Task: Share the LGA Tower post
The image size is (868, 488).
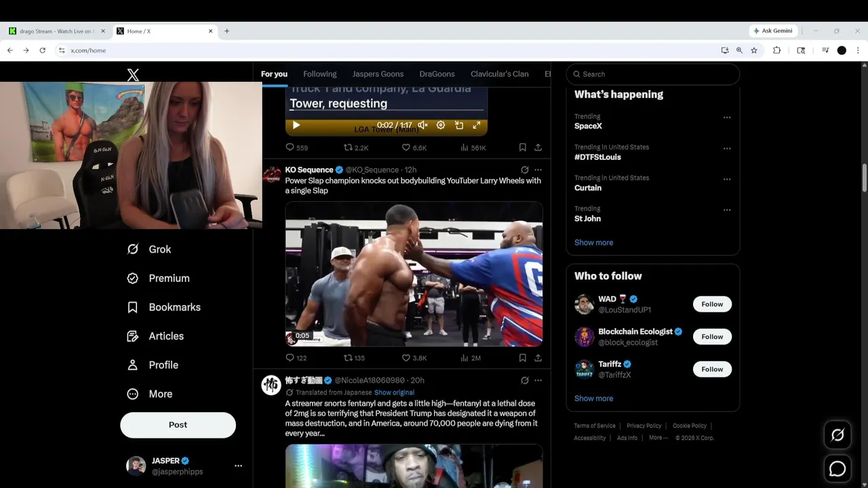Action: 538,147
